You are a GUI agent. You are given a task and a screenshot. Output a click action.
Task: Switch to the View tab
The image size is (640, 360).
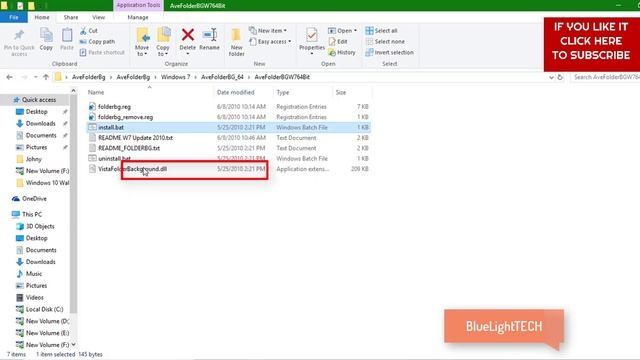pyautogui.click(x=98, y=18)
